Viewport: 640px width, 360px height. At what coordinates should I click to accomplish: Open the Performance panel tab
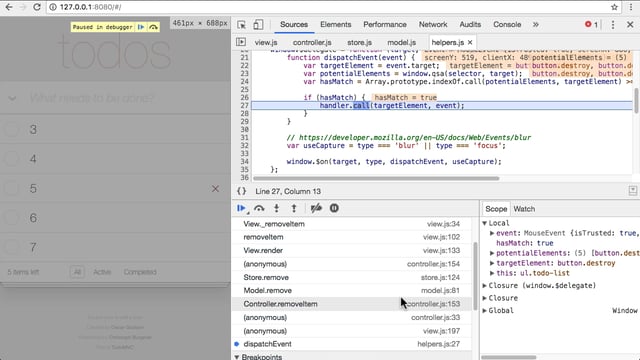pos(384,24)
